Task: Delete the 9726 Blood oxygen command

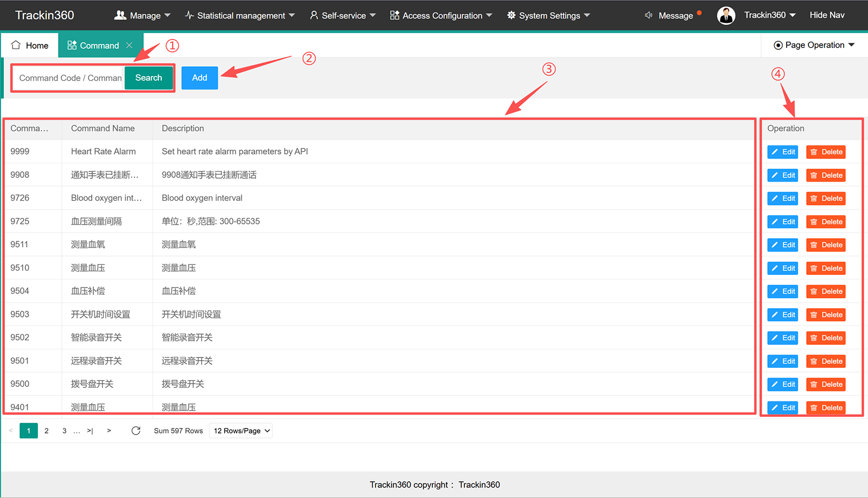Action: click(826, 199)
